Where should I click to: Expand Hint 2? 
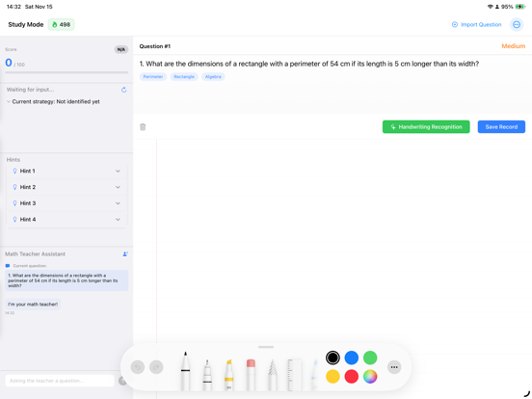[x=66, y=187]
